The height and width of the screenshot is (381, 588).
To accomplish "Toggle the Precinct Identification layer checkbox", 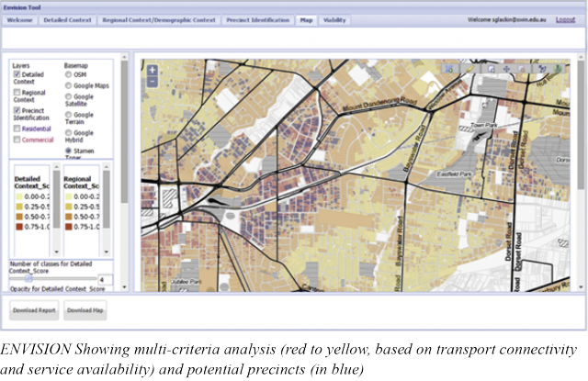I will [x=17, y=110].
